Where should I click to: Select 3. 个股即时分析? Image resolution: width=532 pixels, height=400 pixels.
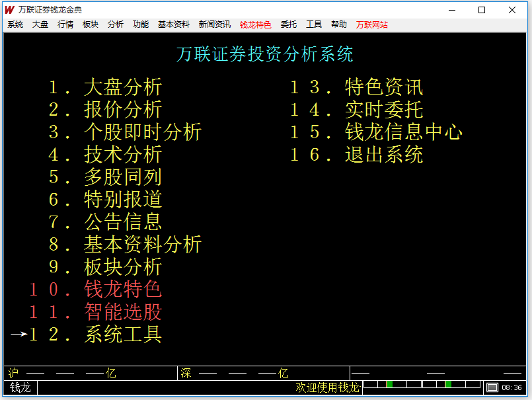[x=125, y=132]
